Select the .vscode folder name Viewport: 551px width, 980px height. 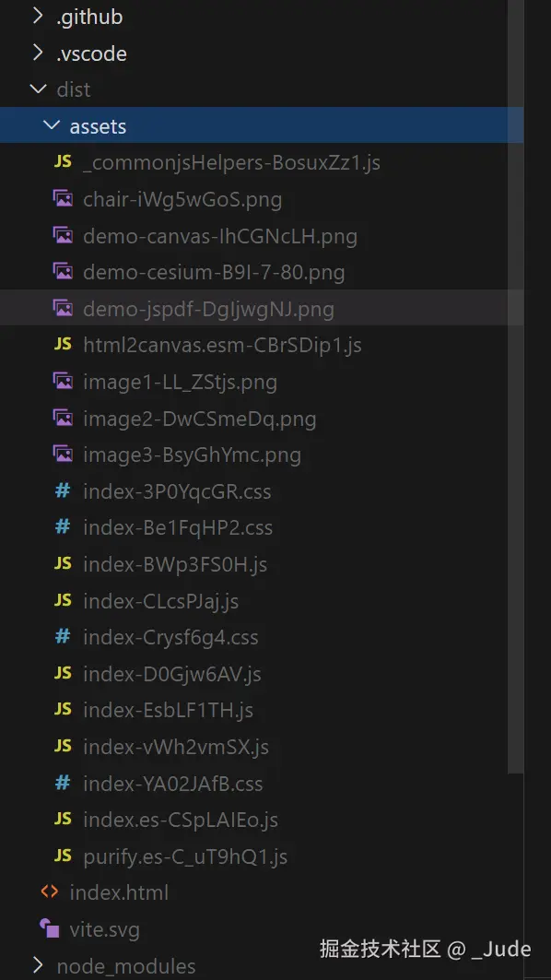click(x=91, y=53)
